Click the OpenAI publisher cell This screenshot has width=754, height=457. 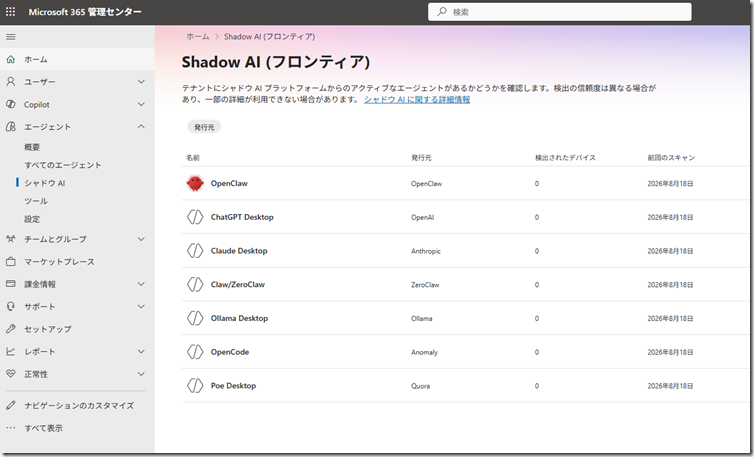(x=422, y=217)
